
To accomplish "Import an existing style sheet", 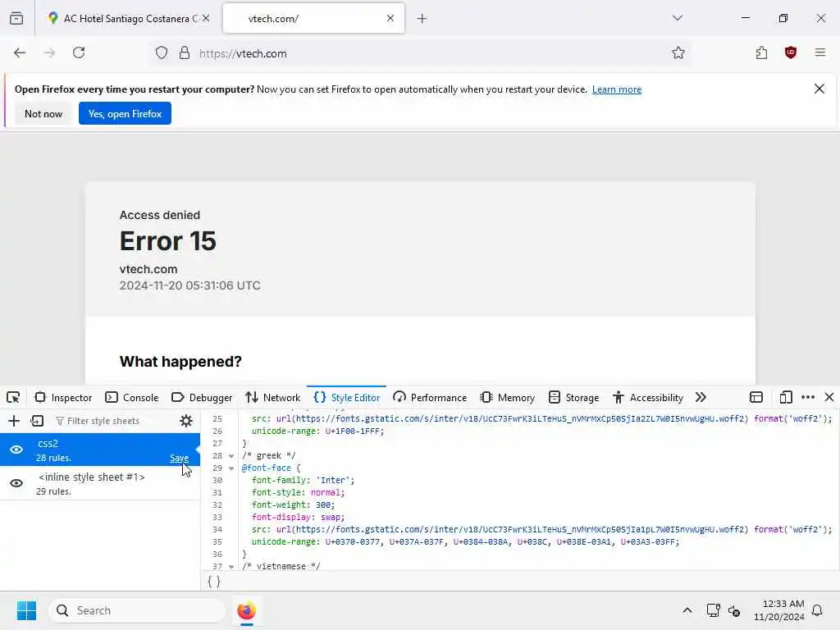I will (x=37, y=421).
